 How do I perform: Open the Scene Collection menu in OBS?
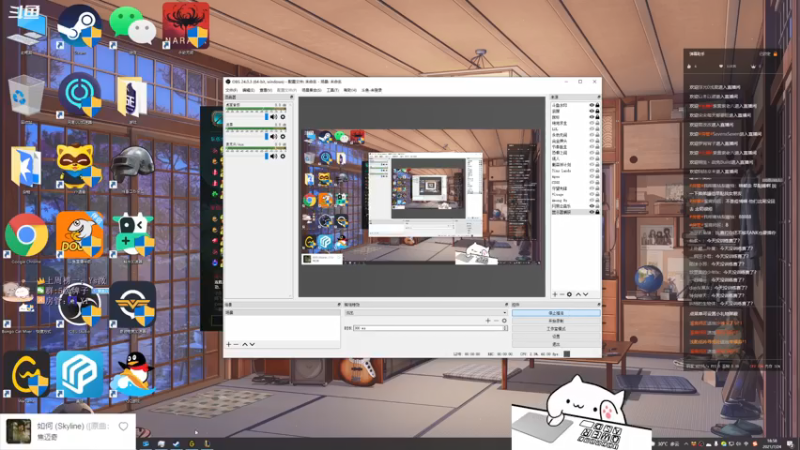311,90
